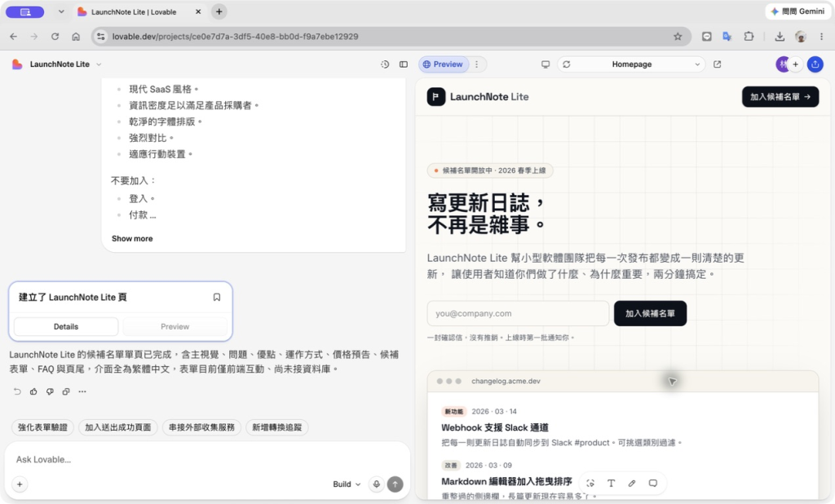This screenshot has height=504, width=835.
Task: Open the Google Translate extension icon
Action: pos(727,36)
